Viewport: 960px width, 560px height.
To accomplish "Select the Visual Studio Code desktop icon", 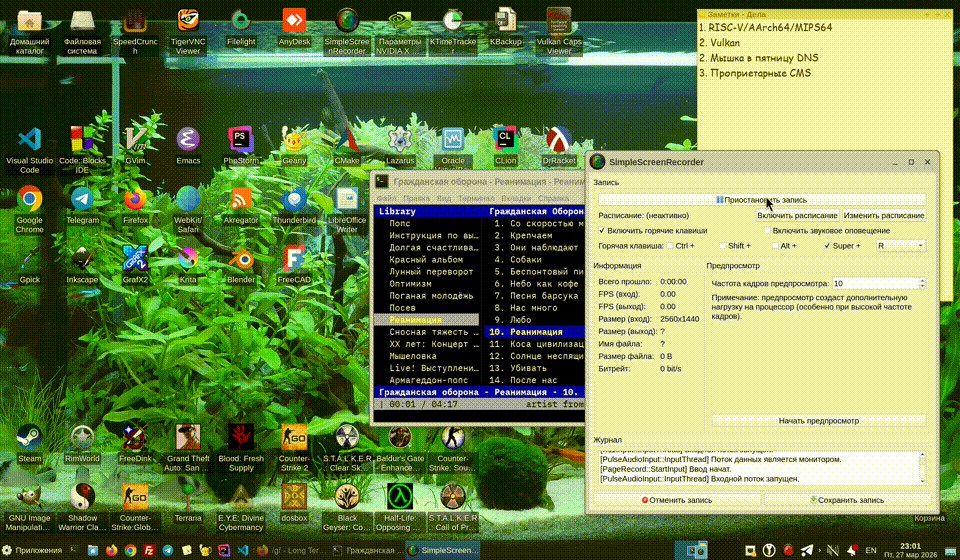I will 29,151.
